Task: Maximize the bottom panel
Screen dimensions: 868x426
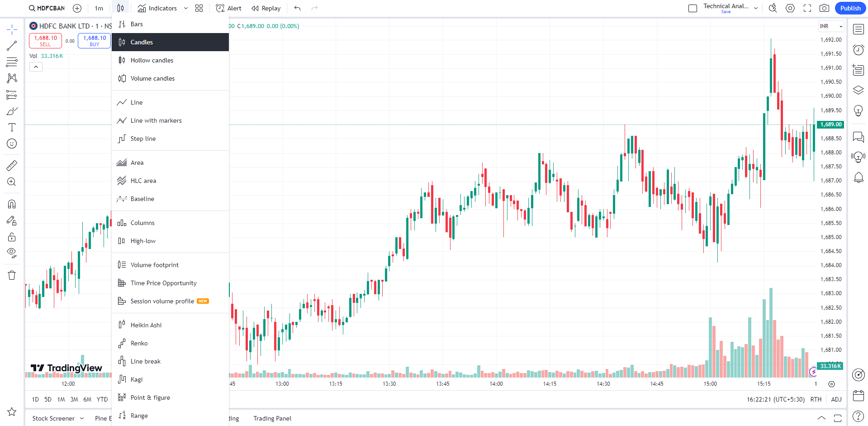Action: coord(838,418)
